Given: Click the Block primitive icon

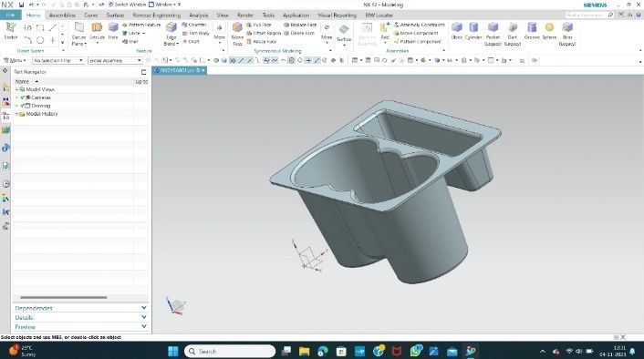Looking at the screenshot, I should (457, 32).
